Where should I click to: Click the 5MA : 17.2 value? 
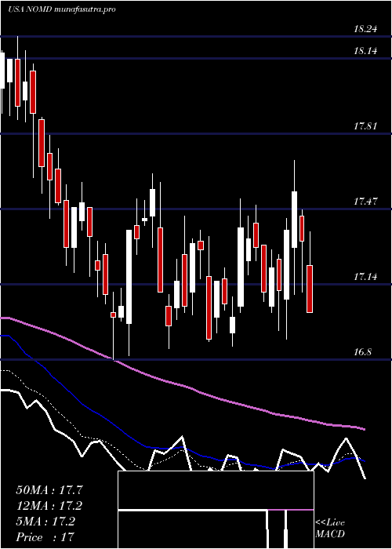[45, 522]
